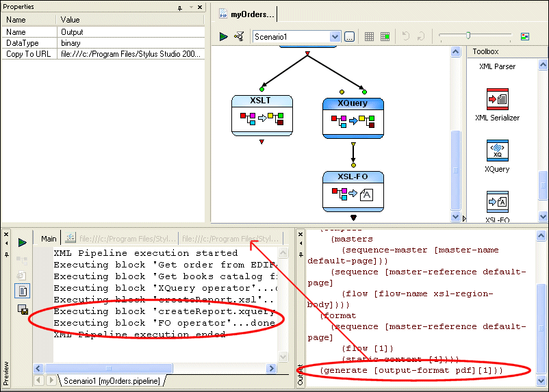
Task: Click the debug pipeline icon in the toolbar
Action: pos(239,36)
